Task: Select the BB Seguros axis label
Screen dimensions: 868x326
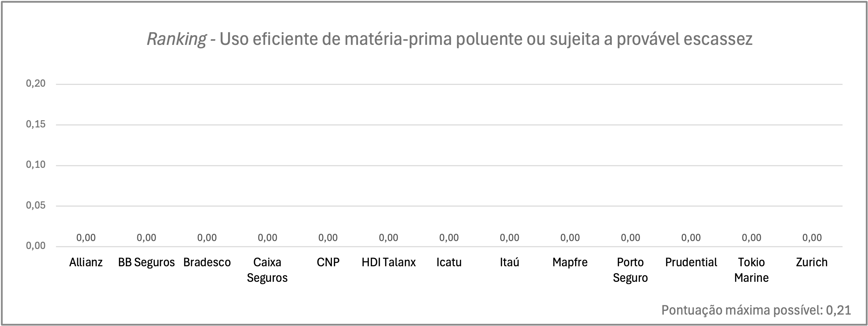Action: [146, 262]
